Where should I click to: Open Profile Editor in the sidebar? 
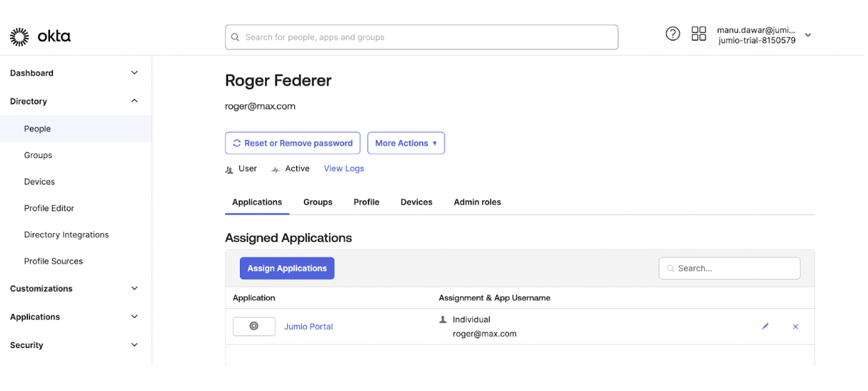pos(49,208)
